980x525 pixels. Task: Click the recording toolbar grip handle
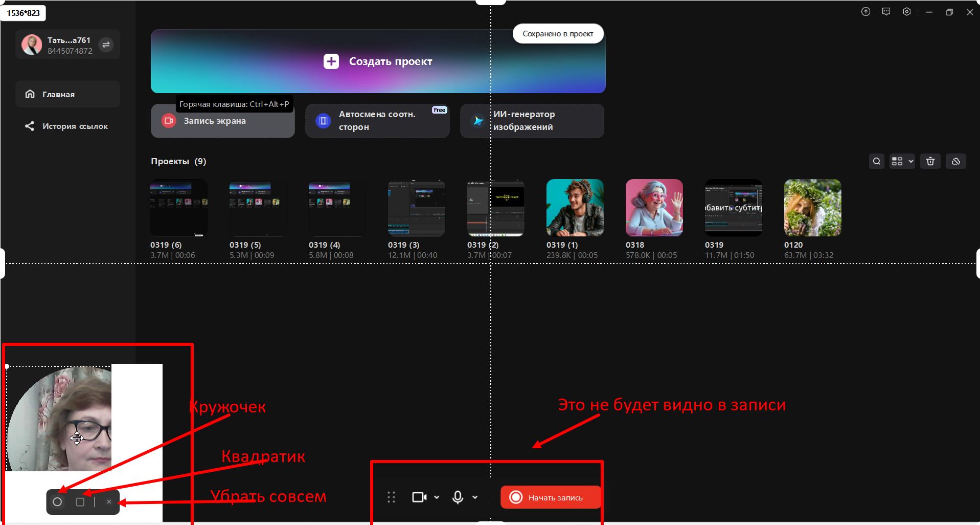[x=392, y=497]
